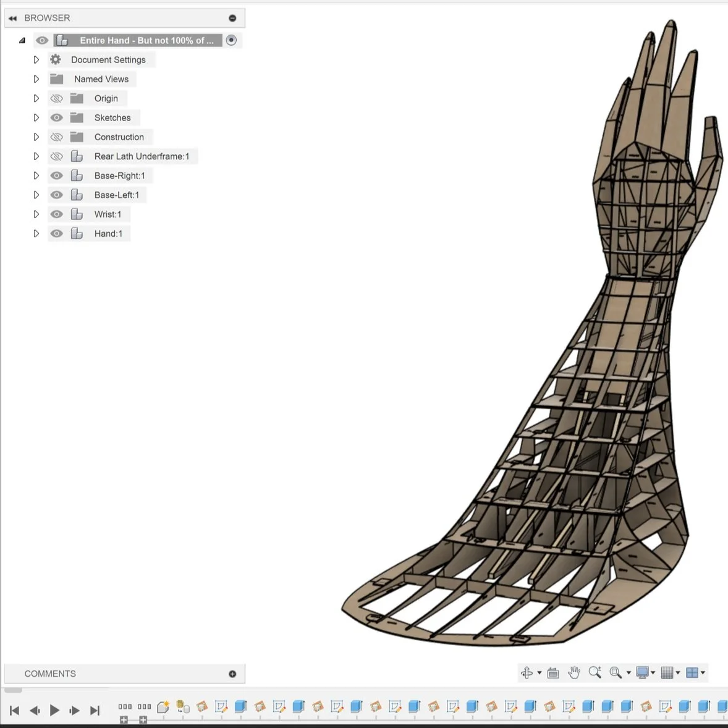
Task: Select the Orbit navigation tool
Action: (x=527, y=673)
